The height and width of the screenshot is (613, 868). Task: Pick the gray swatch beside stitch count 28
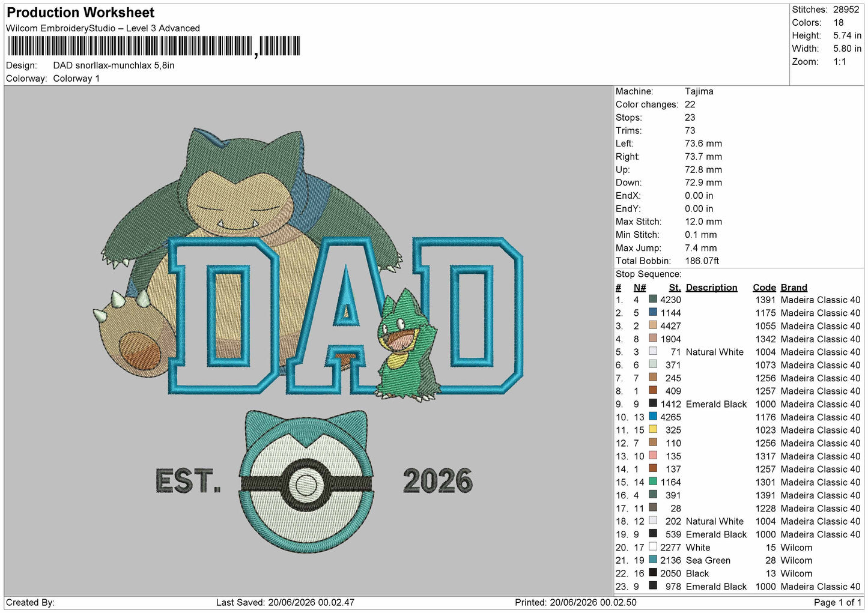click(x=653, y=507)
